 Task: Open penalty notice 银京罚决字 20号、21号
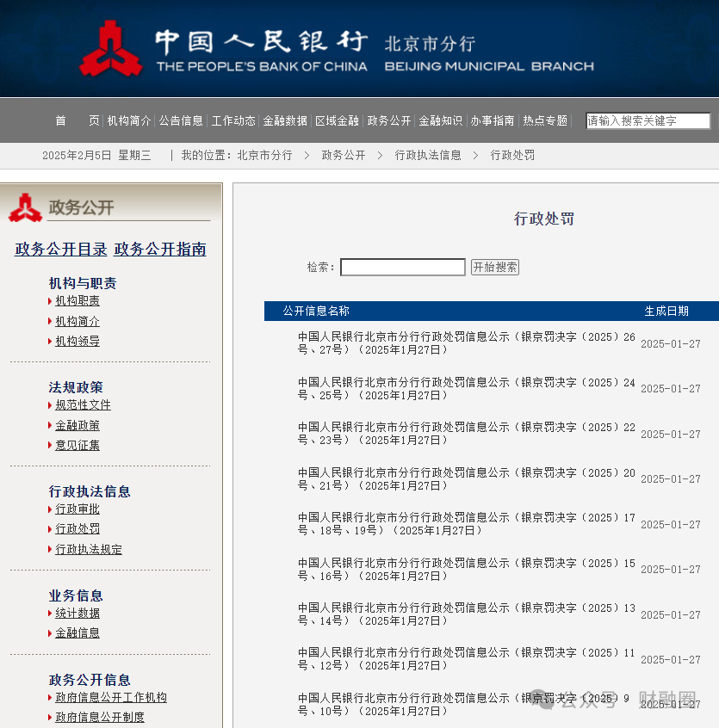467,479
